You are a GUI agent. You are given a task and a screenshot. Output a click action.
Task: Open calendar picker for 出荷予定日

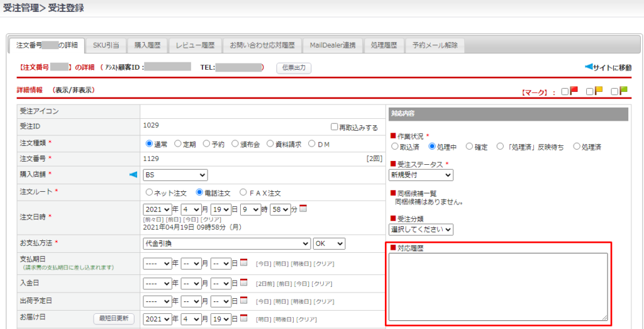coord(244,300)
